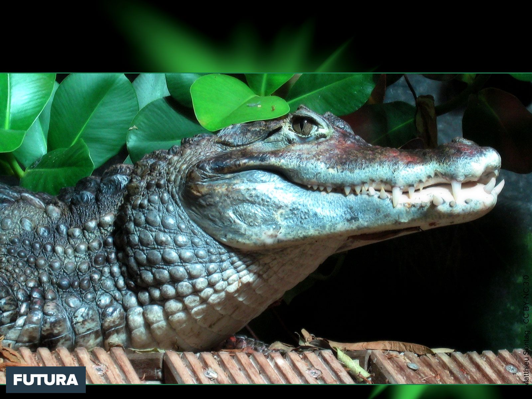Click the FUTURA logo badge
This screenshot has height=399, width=532.
pyautogui.click(x=46, y=379)
